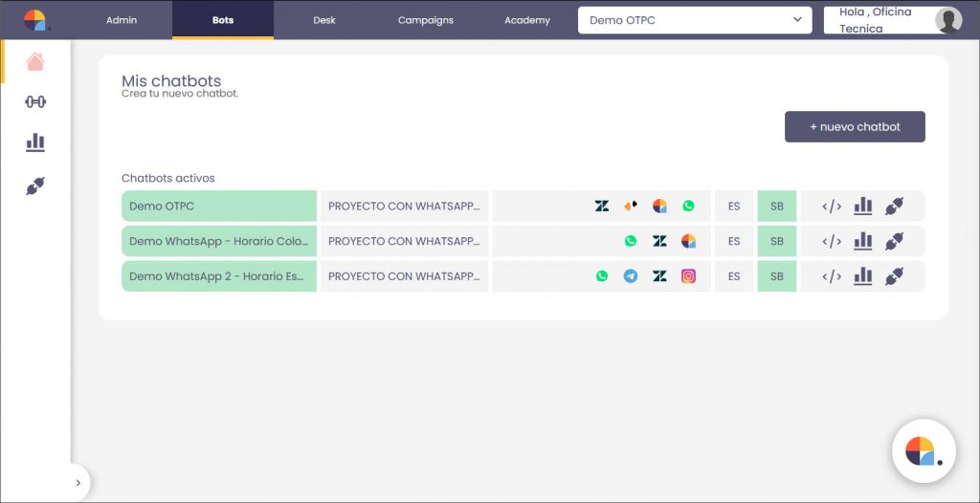Open the Hola Oficina Tecnica user menu
This screenshot has width=980, height=503.
pyautogui.click(x=892, y=20)
